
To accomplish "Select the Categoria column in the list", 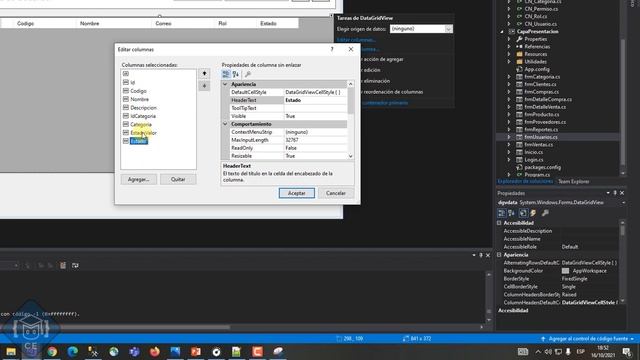I will click(141, 124).
